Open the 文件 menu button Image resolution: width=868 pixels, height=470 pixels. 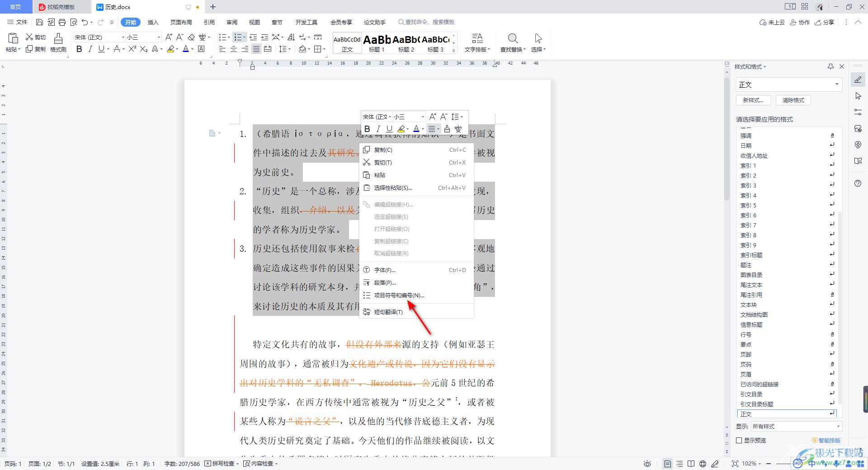[17, 22]
